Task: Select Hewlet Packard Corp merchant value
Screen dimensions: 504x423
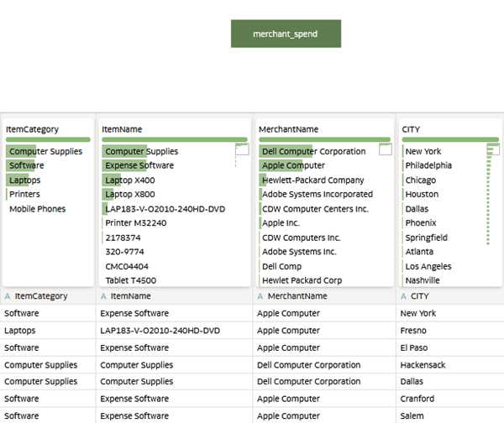Action: pyautogui.click(x=302, y=280)
